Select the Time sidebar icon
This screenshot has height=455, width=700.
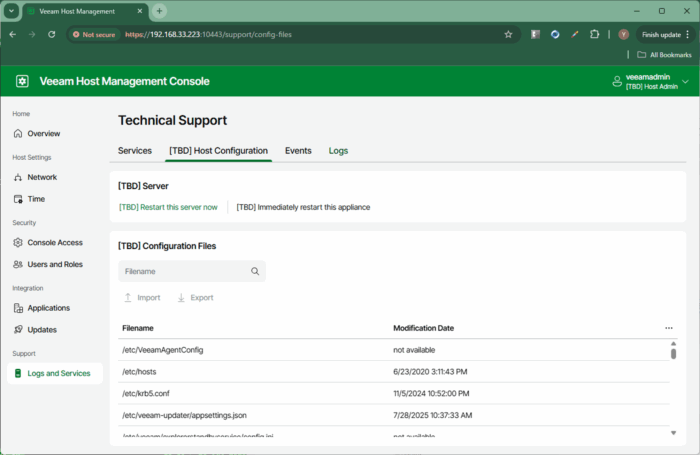18,199
